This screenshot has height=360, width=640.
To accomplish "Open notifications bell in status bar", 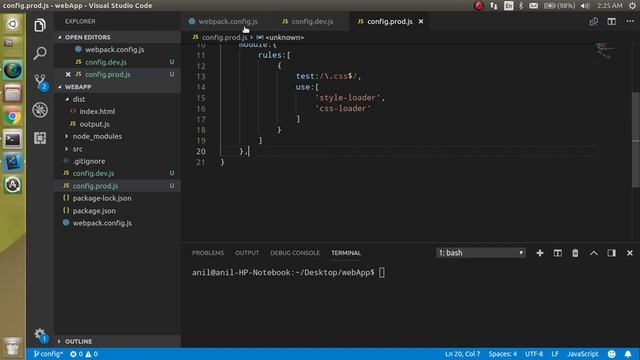I will pos(628,354).
